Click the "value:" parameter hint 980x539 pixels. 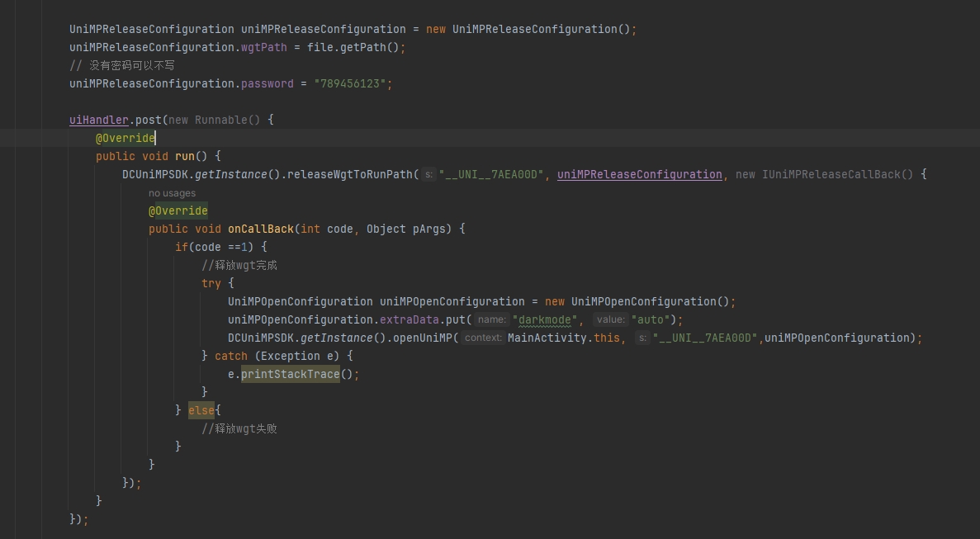611,319
